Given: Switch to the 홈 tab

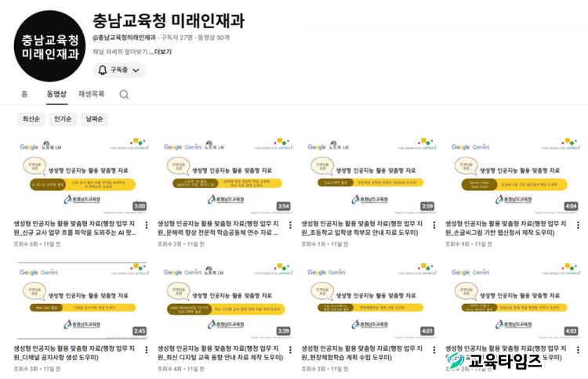Looking at the screenshot, I should tap(24, 94).
